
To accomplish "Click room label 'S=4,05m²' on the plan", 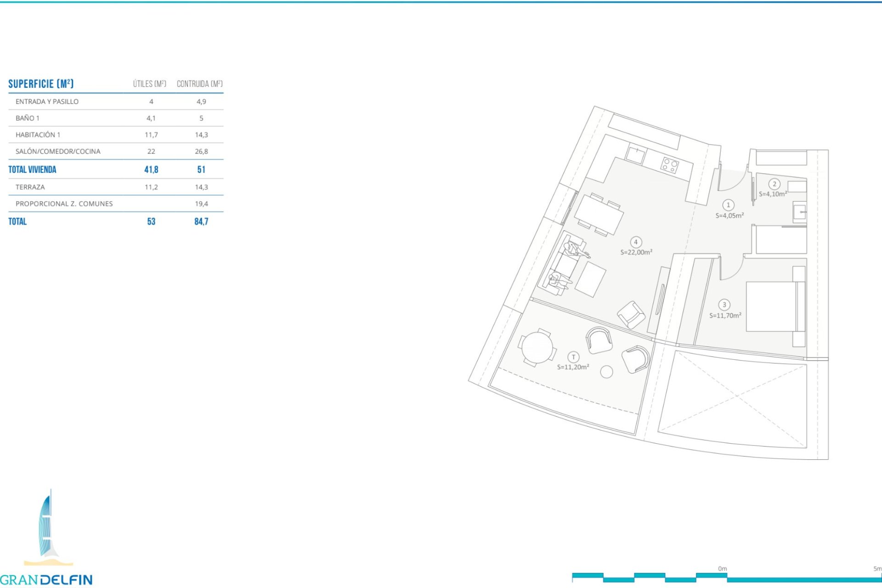I will [x=729, y=215].
